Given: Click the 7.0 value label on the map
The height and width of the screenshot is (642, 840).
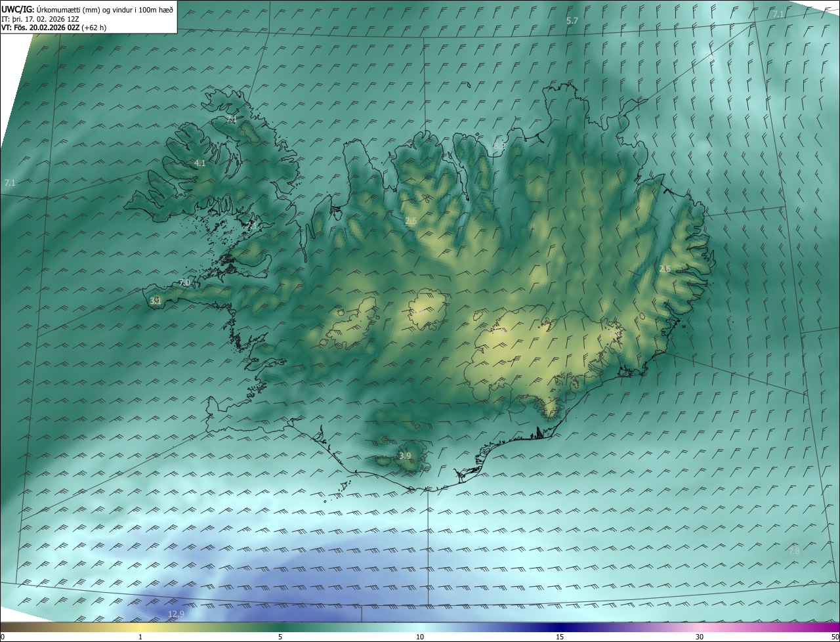Looking at the screenshot, I should point(184,283).
